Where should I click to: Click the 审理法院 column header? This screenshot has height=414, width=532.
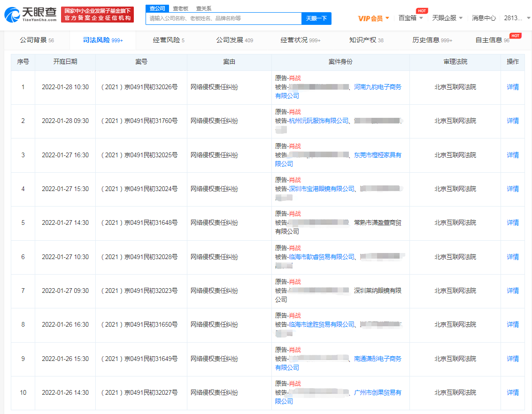point(455,61)
